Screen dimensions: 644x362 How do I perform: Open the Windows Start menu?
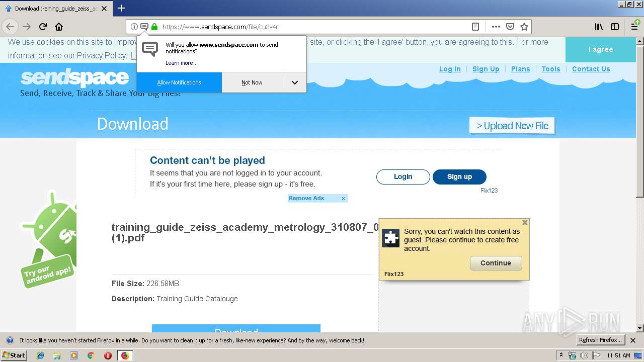pos(14,355)
